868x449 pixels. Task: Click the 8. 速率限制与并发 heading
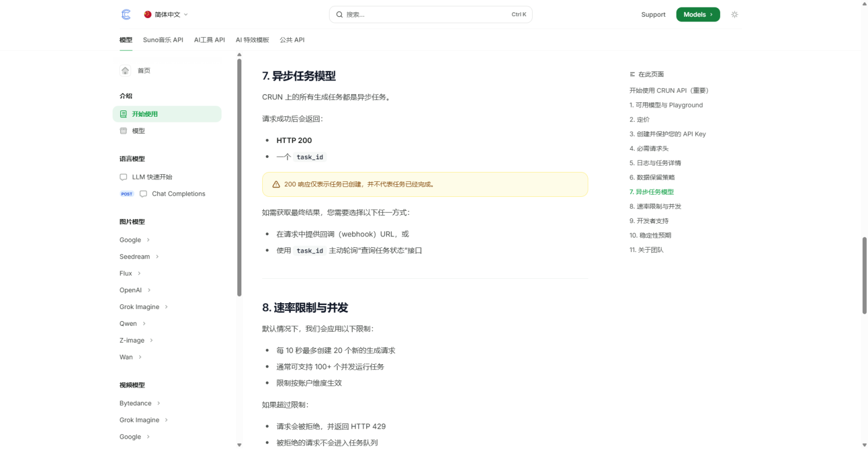tap(305, 308)
